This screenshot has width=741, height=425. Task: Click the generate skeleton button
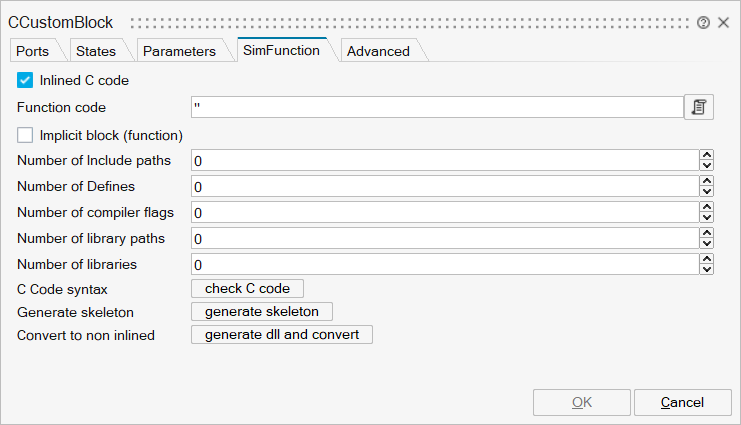coord(262,311)
